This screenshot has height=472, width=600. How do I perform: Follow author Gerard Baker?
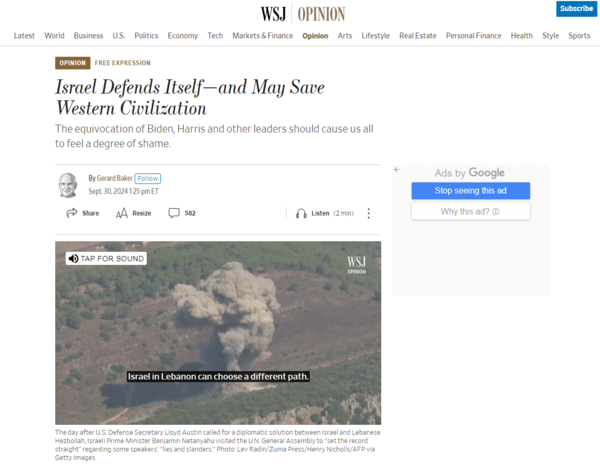coord(148,178)
